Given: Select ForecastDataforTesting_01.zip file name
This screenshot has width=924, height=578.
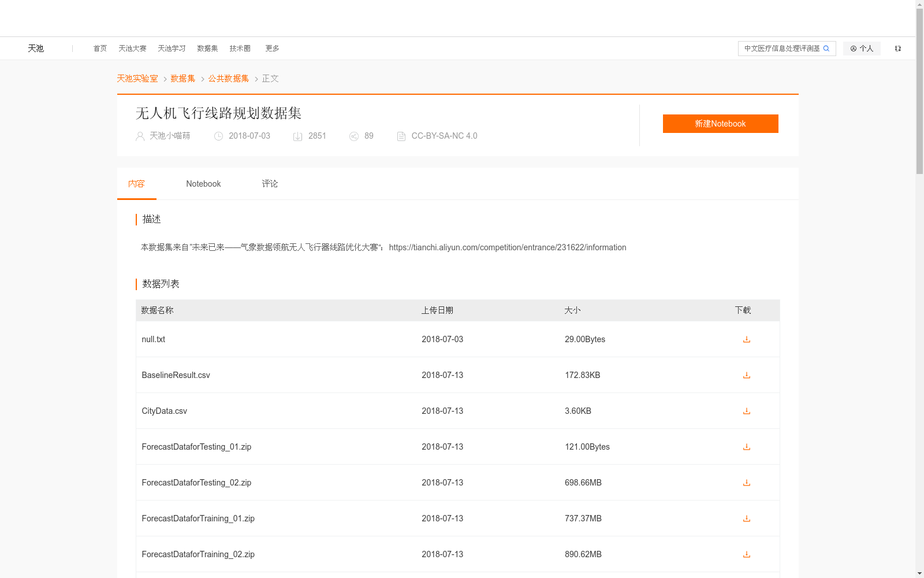Looking at the screenshot, I should pyautogui.click(x=196, y=447).
